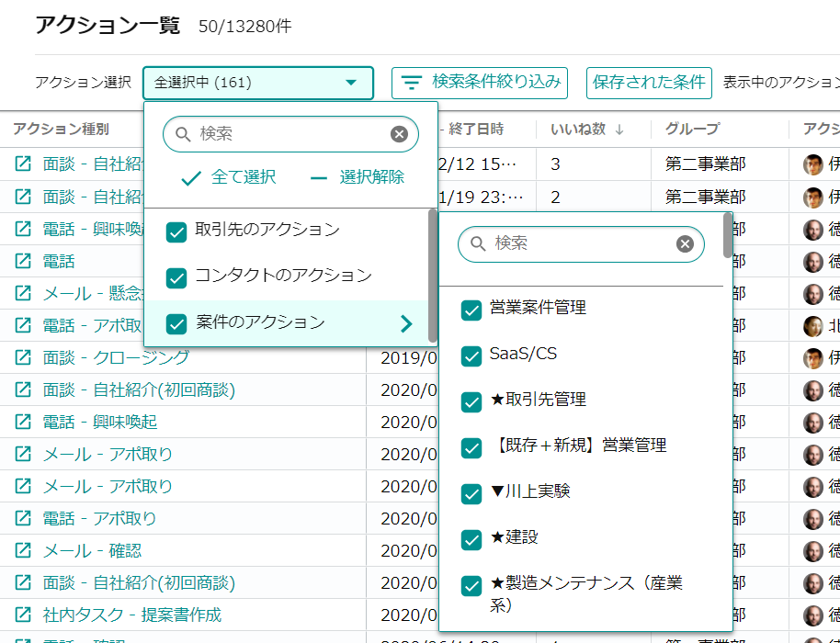Click the 保存された条件 button

tap(649, 83)
